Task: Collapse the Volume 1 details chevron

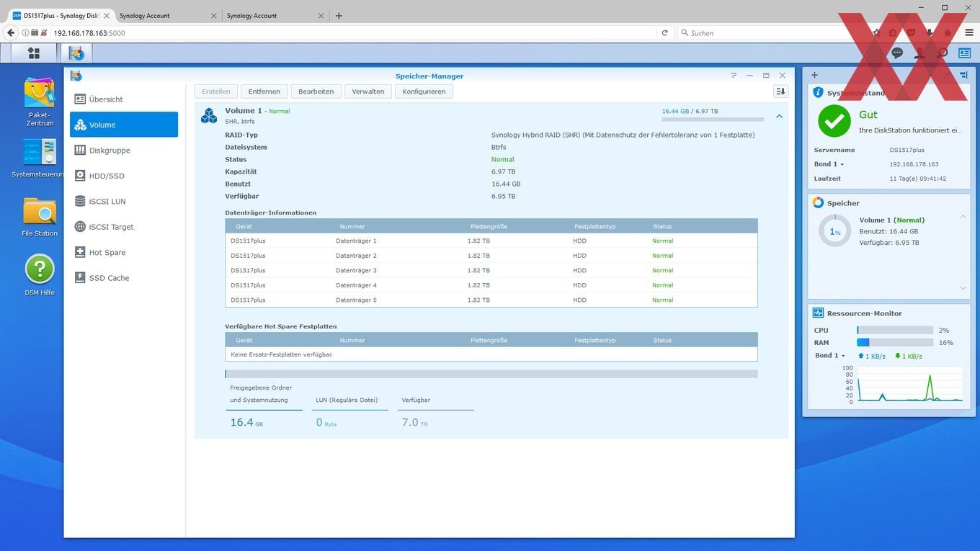Action: coord(779,116)
